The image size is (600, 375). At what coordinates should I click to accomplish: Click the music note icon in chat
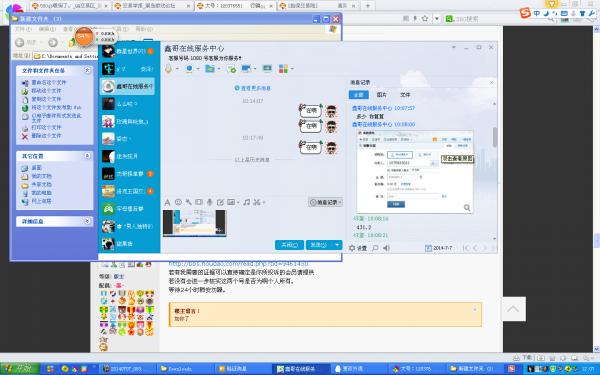[x=247, y=202]
